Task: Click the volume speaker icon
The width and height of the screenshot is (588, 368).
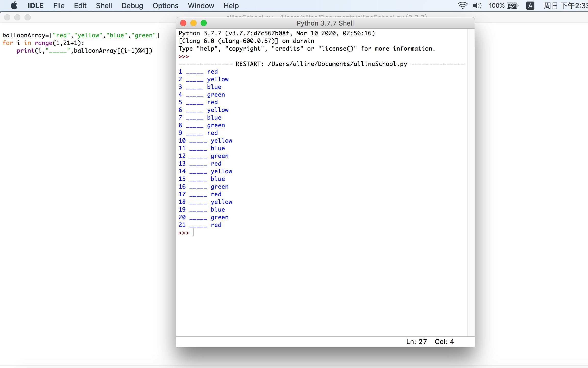Action: pos(477,5)
